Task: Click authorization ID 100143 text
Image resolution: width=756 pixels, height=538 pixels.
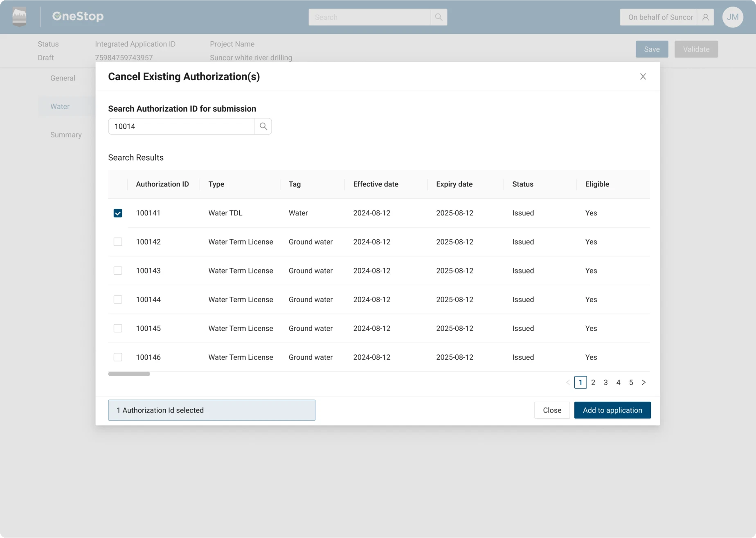Action: point(148,271)
